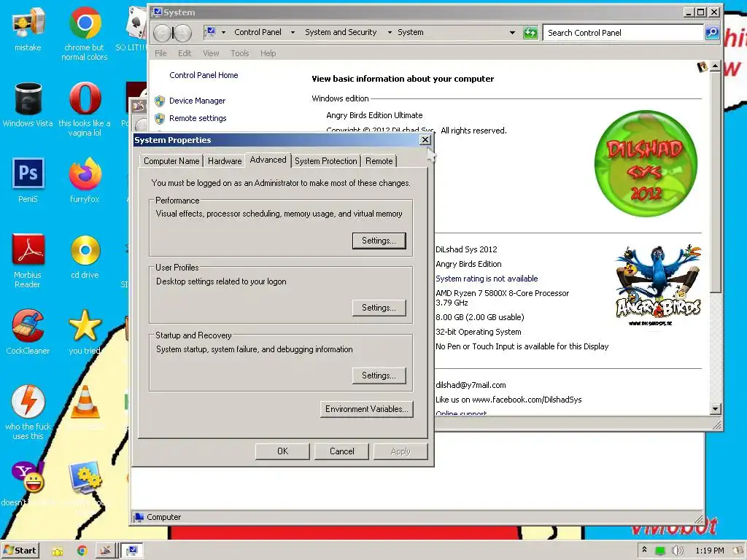Screen dimensions: 747x560
Task: Launch the Daemon Tools lightning icon
Action: (x=28, y=402)
